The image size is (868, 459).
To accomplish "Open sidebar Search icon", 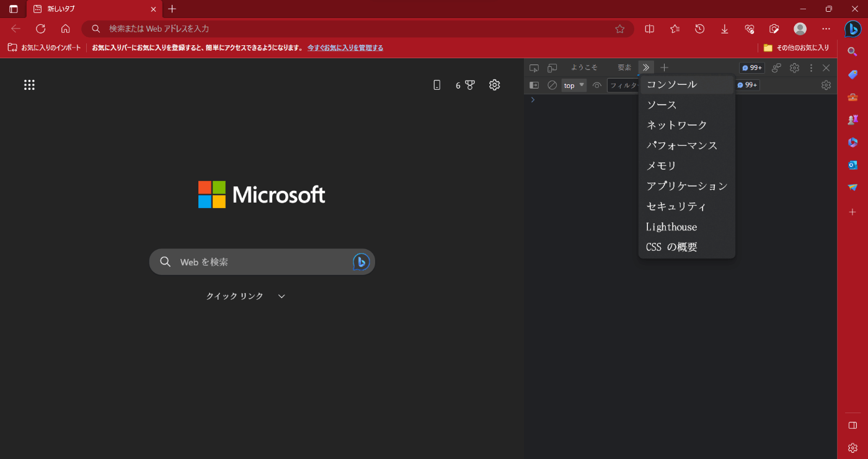I will coord(852,52).
